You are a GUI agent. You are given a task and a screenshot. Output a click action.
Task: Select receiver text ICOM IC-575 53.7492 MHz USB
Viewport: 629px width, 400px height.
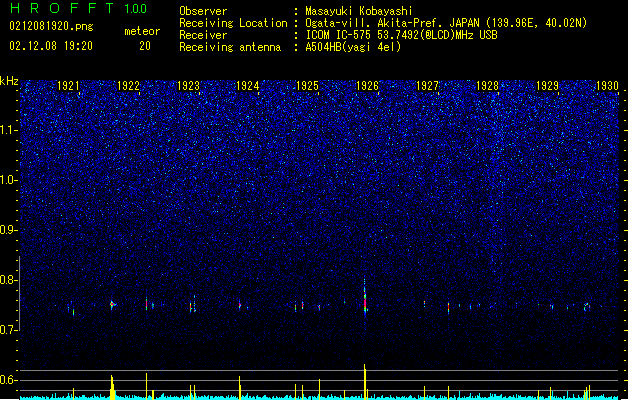point(401,35)
